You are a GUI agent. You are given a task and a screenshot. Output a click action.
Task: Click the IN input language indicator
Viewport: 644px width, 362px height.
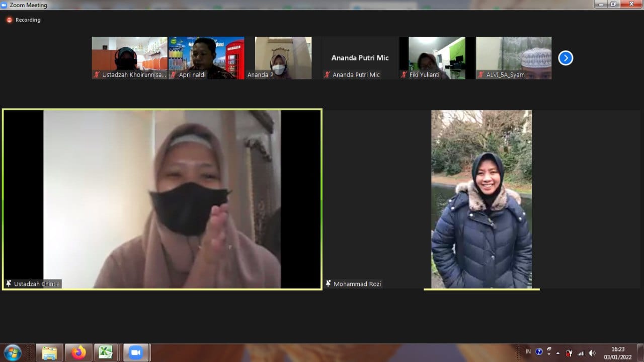528,351
